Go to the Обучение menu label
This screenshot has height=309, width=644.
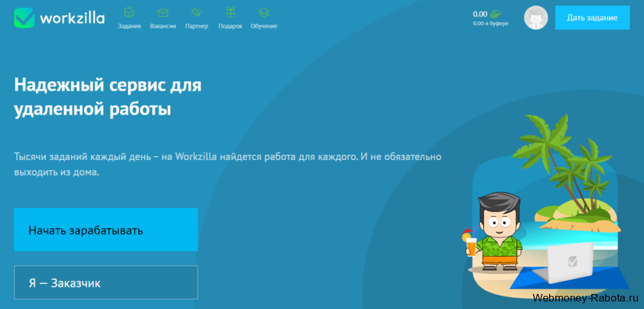[264, 26]
